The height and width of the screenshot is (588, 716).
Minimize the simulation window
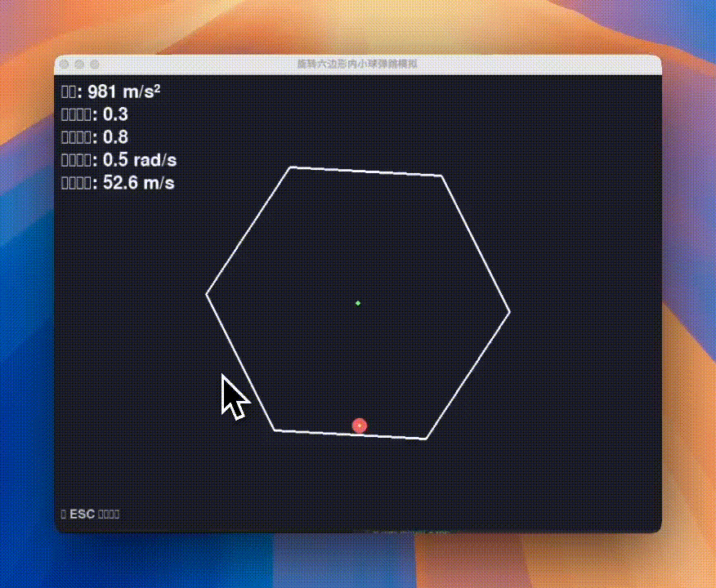[x=79, y=65]
